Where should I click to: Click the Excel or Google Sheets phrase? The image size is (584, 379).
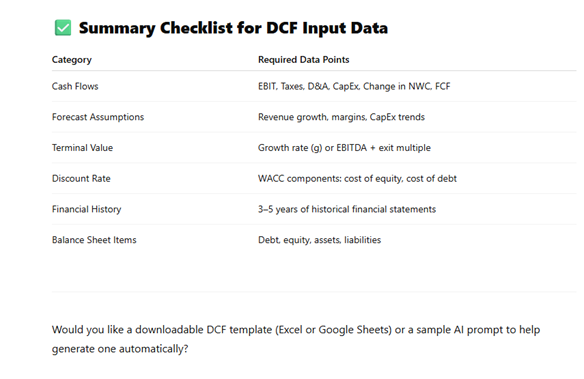click(x=334, y=330)
